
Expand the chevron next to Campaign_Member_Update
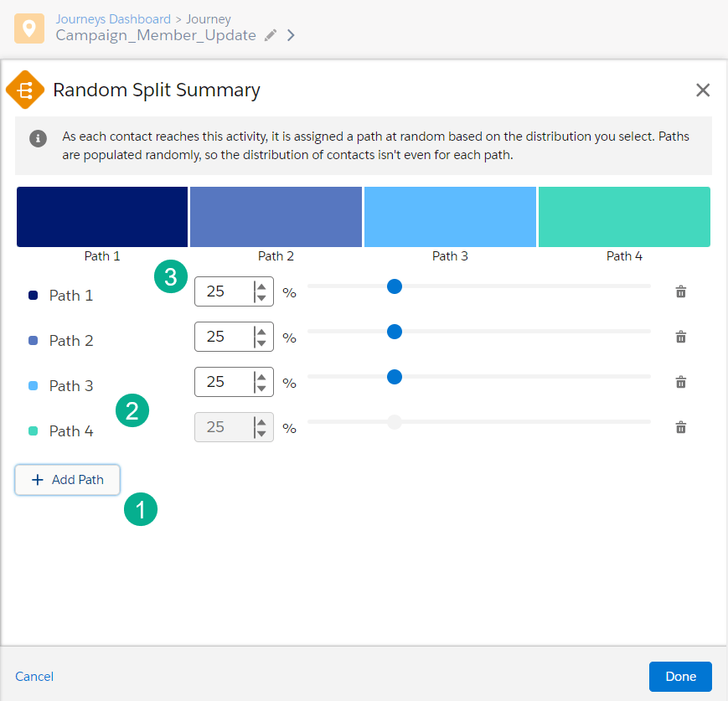291,35
